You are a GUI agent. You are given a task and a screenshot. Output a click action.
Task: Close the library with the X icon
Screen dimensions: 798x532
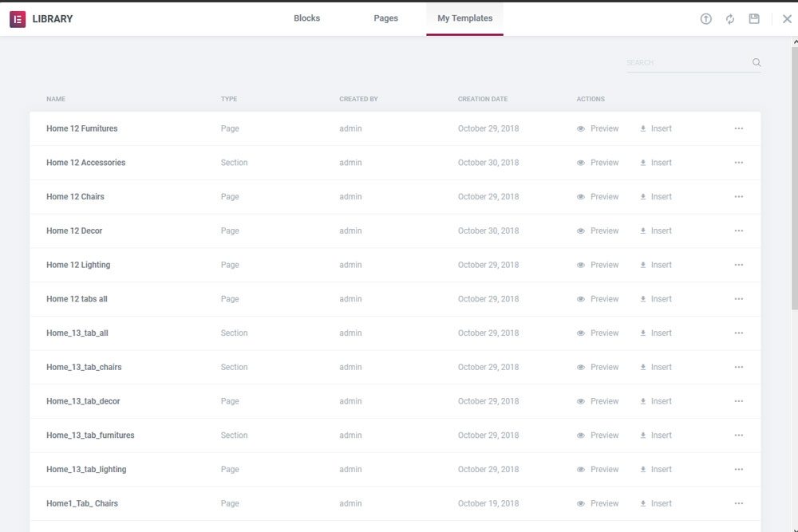pos(787,19)
